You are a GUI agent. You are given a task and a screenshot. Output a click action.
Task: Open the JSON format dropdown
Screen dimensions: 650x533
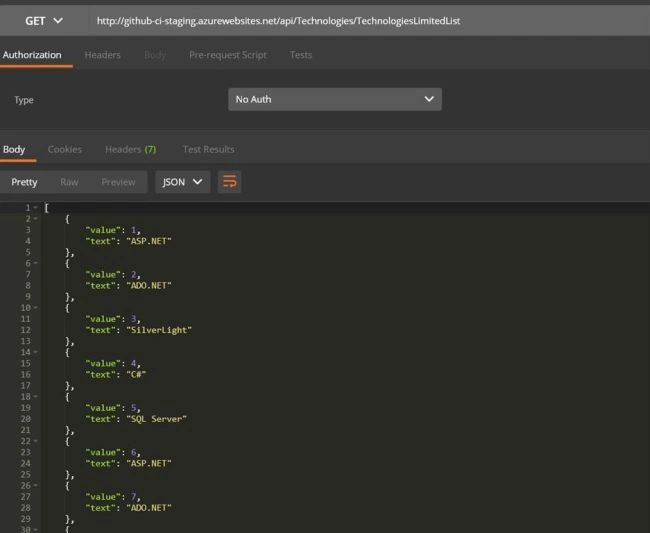click(182, 182)
